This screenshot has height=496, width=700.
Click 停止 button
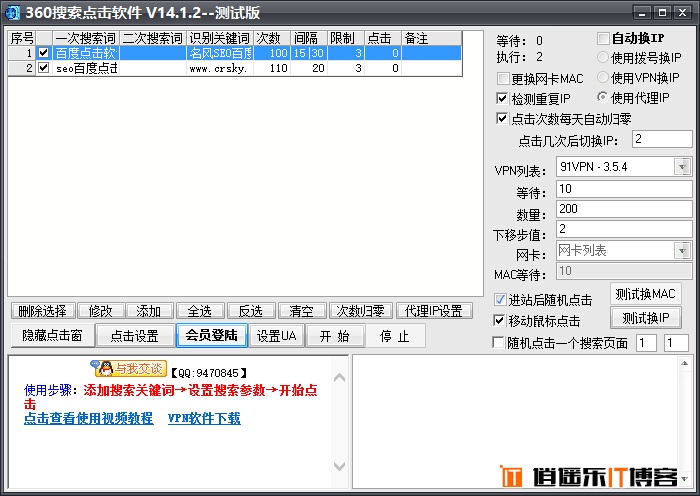click(395, 336)
